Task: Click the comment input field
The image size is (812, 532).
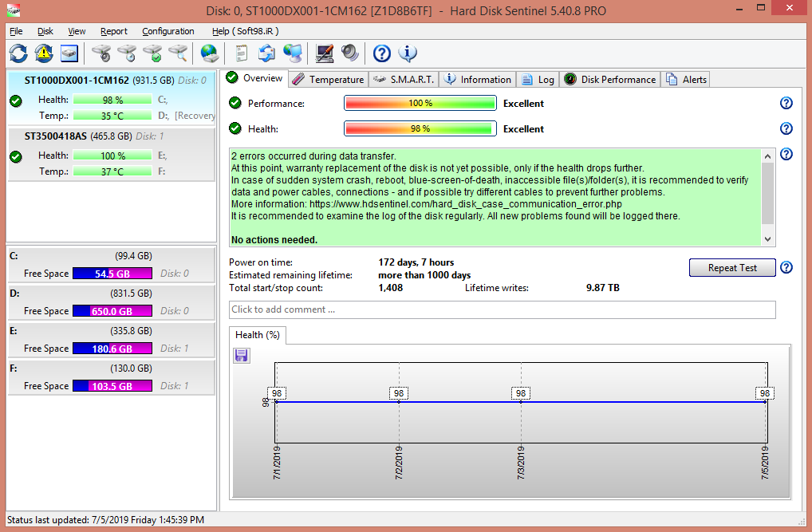Action: click(x=502, y=309)
